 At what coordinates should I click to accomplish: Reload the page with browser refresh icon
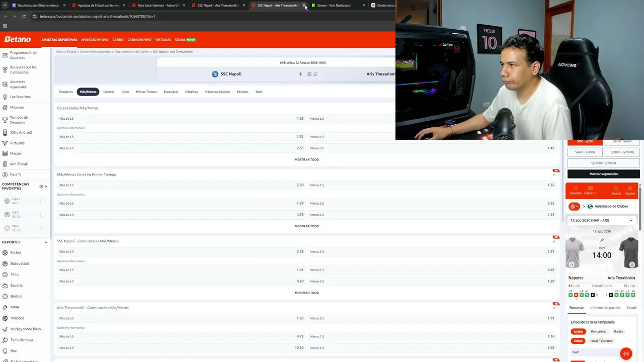pos(24,16)
